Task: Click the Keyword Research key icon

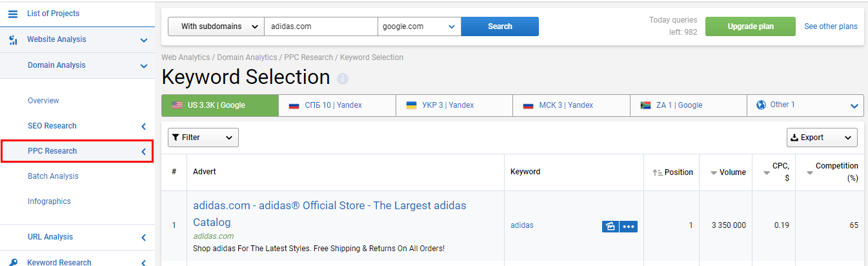Action: coord(13,262)
